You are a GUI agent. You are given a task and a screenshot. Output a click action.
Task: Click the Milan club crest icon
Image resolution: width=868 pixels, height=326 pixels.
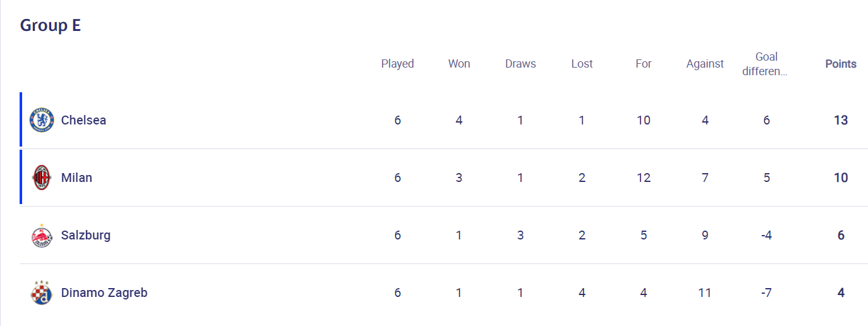(x=42, y=178)
